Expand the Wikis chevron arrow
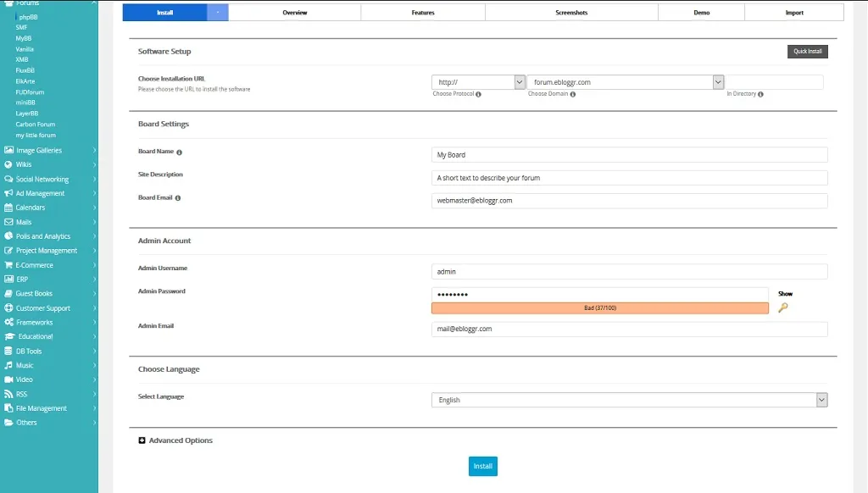The width and height of the screenshot is (868, 493). coord(95,164)
